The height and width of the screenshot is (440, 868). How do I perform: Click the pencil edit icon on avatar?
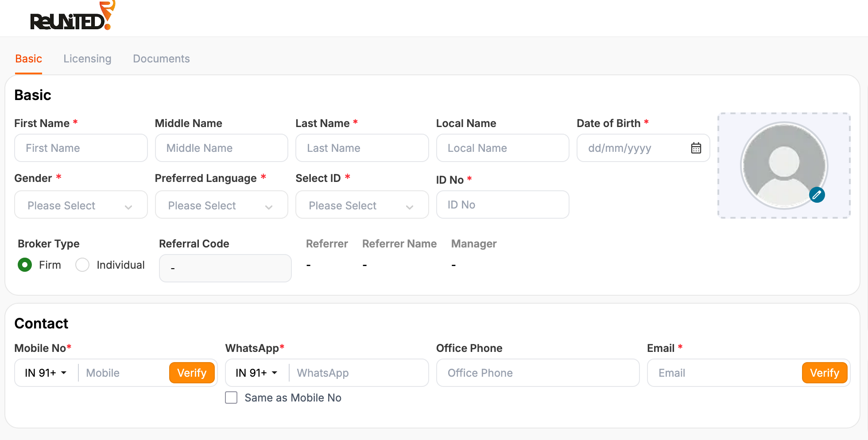click(x=817, y=195)
